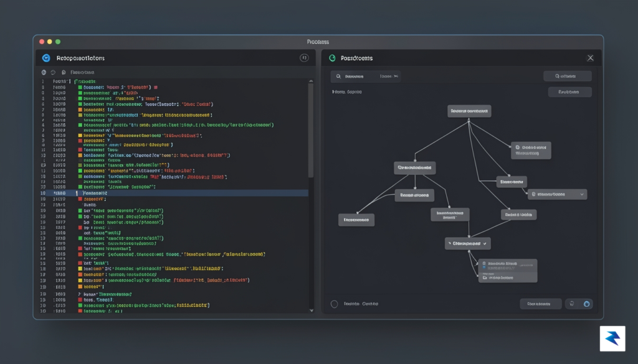Click the plain button beneath the magnifier button

(x=569, y=92)
